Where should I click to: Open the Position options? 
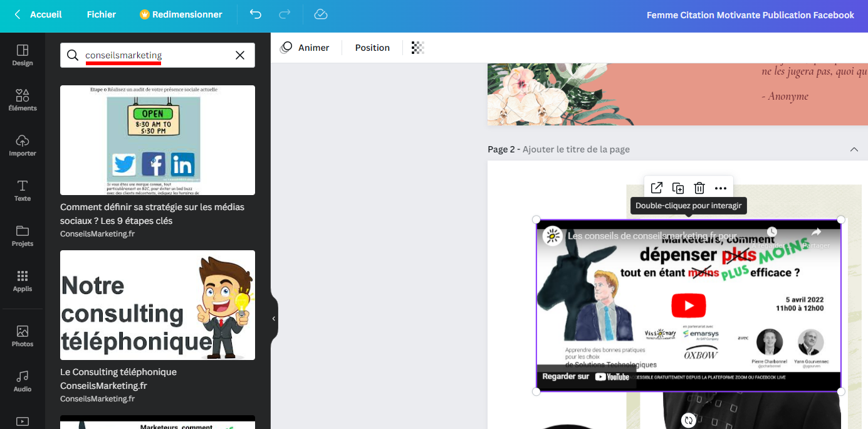point(372,48)
